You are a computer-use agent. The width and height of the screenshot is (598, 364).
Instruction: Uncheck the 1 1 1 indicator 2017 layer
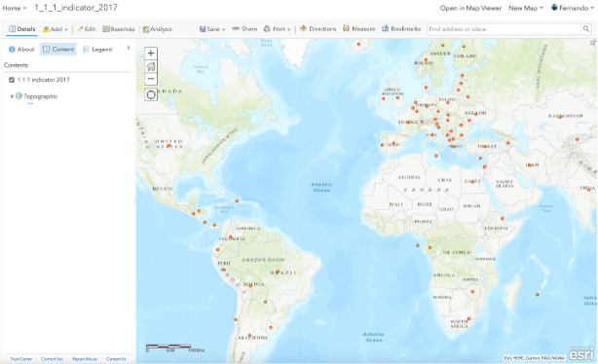12,80
